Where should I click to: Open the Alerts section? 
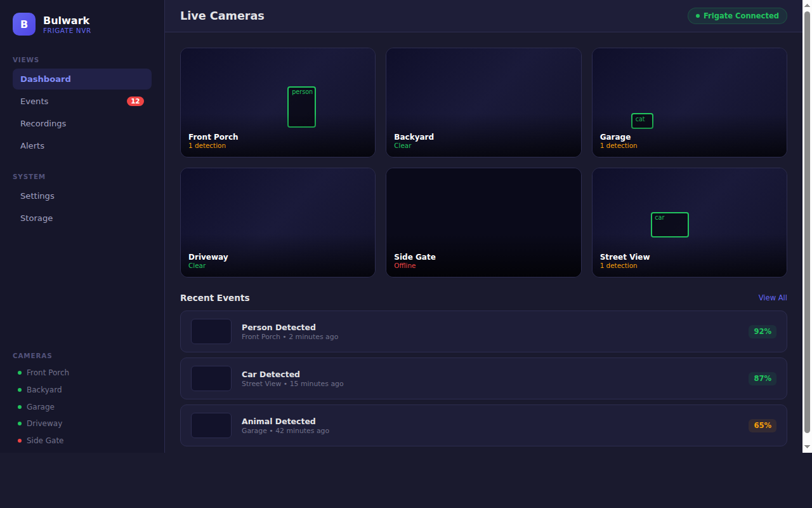tap(32, 146)
